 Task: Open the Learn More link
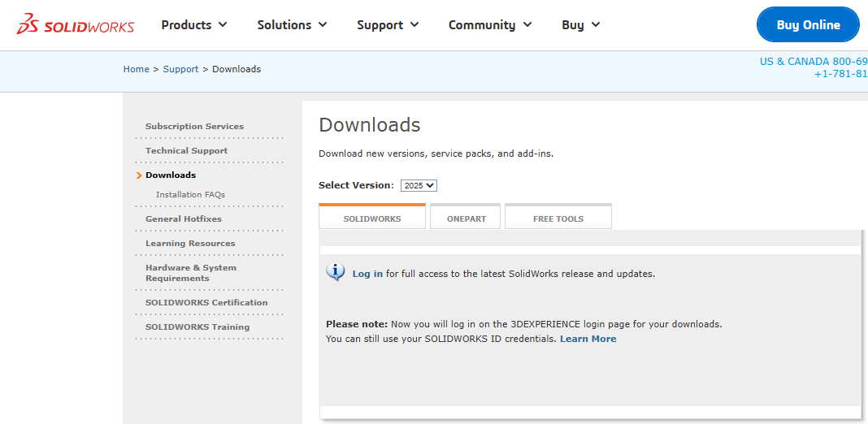point(588,339)
